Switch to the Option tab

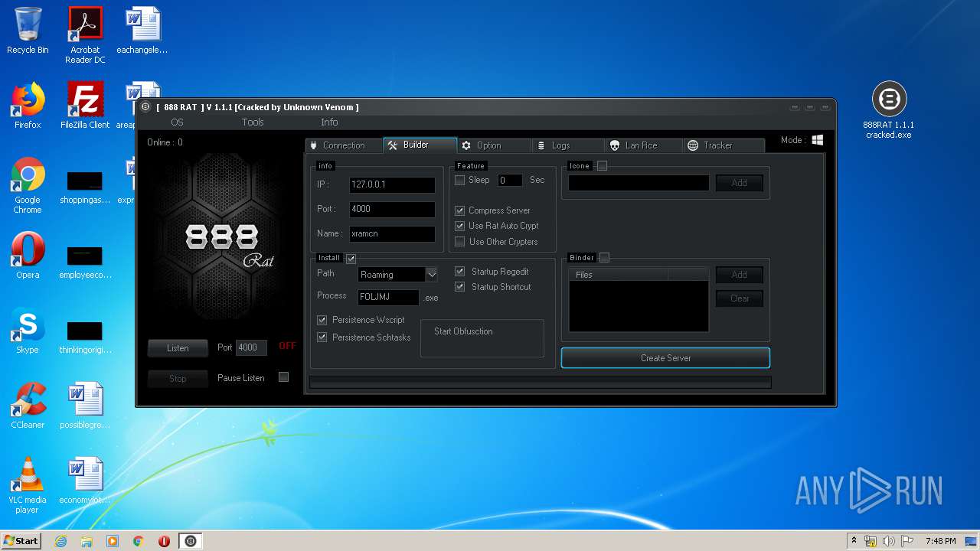494,145
